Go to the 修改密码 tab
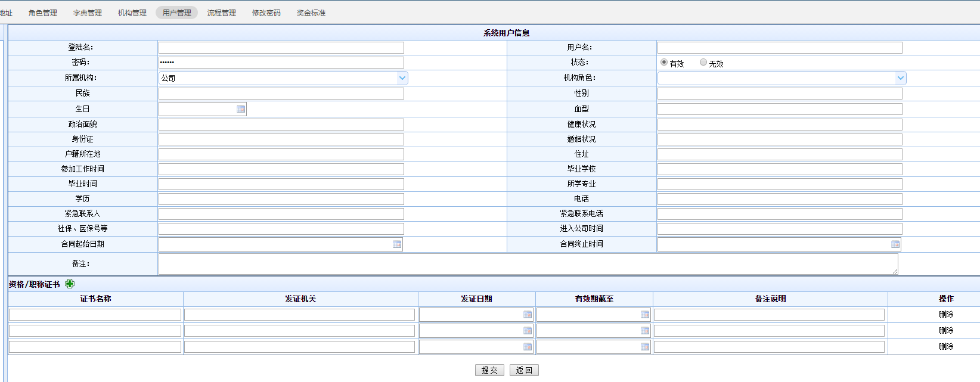Viewport: 980px width, 382px height. [266, 13]
